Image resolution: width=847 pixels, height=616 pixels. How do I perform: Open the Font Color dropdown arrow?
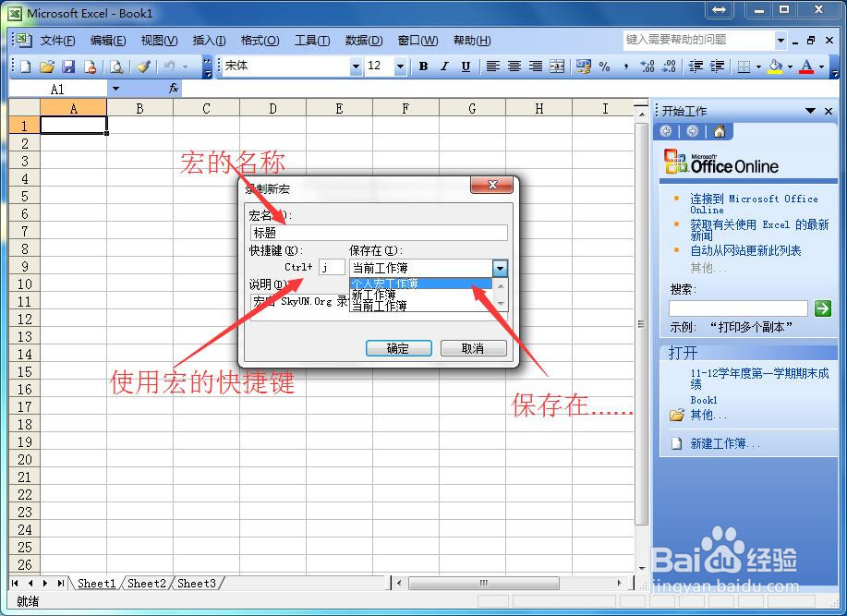click(x=821, y=66)
